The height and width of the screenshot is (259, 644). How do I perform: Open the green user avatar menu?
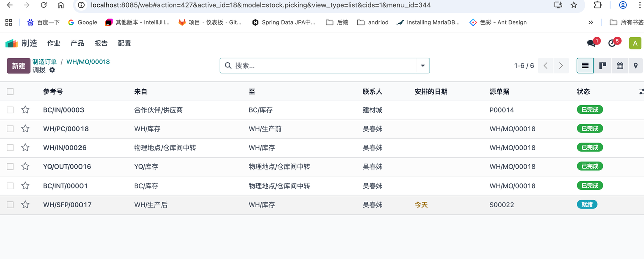(635, 43)
